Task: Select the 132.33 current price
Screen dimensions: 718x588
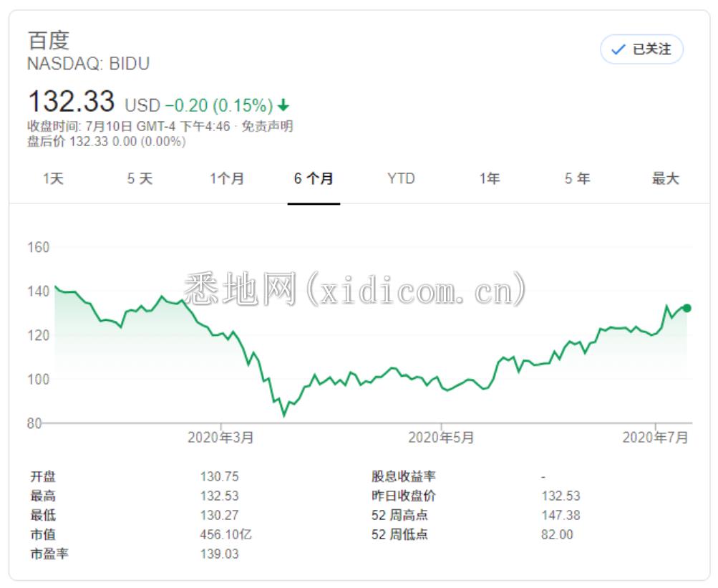Action: point(72,101)
